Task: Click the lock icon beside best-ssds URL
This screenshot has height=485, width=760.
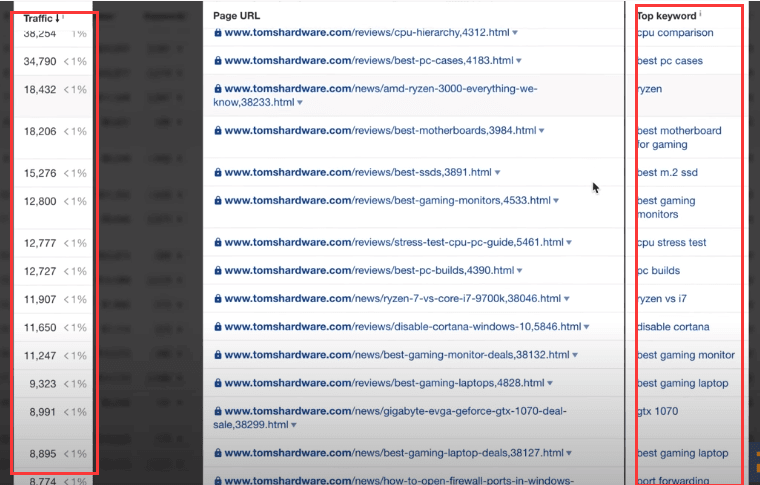Action: pos(218,172)
